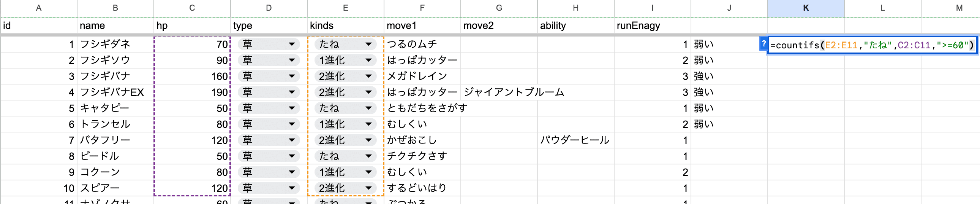This screenshot has height=204, width=980.
Task: Click the formula help question mark icon
Action: point(763,44)
